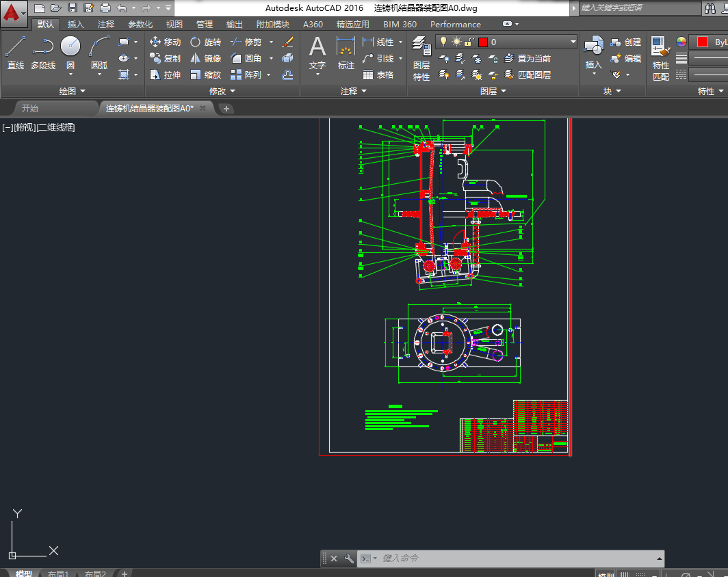Image resolution: width=728 pixels, height=577 pixels.
Task: Open the layer name dropdown list
Action: (573, 42)
